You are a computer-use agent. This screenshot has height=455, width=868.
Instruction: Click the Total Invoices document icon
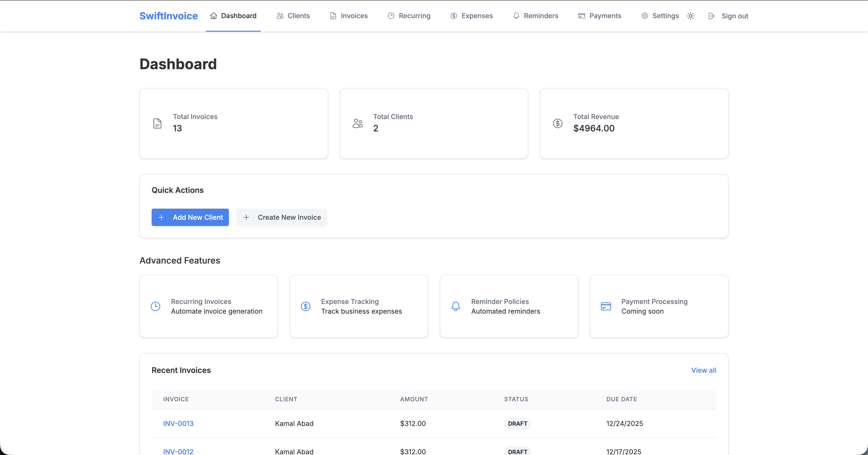coord(157,123)
